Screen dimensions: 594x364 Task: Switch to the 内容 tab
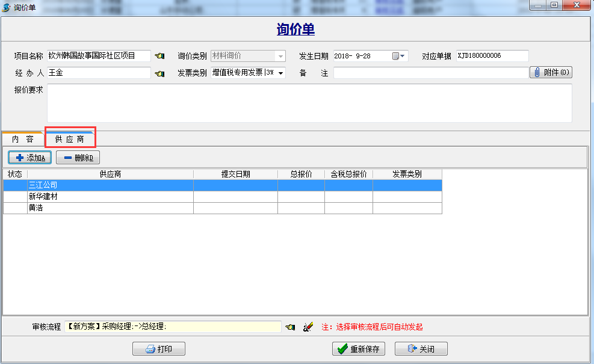coord(23,139)
